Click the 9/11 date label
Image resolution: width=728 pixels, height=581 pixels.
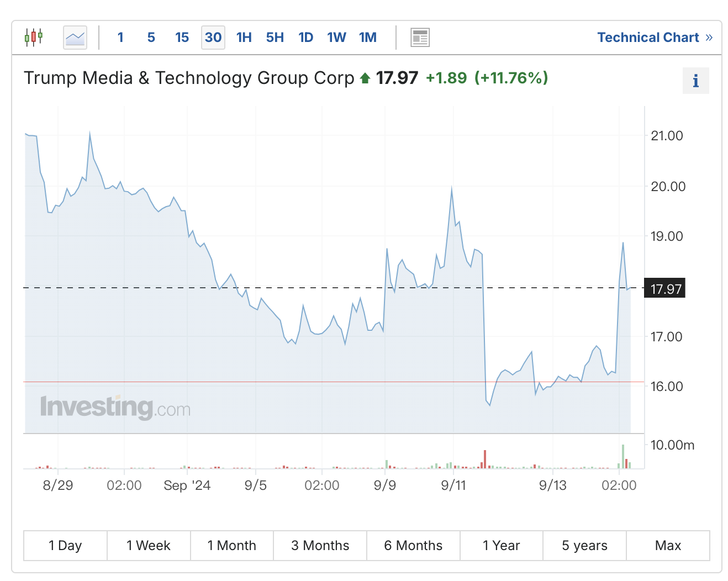click(x=453, y=485)
